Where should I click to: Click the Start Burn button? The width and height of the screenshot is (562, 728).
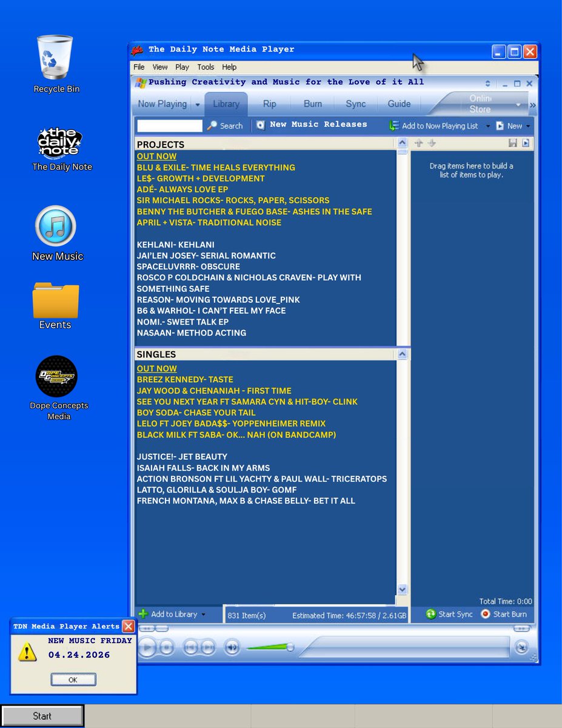tap(504, 614)
